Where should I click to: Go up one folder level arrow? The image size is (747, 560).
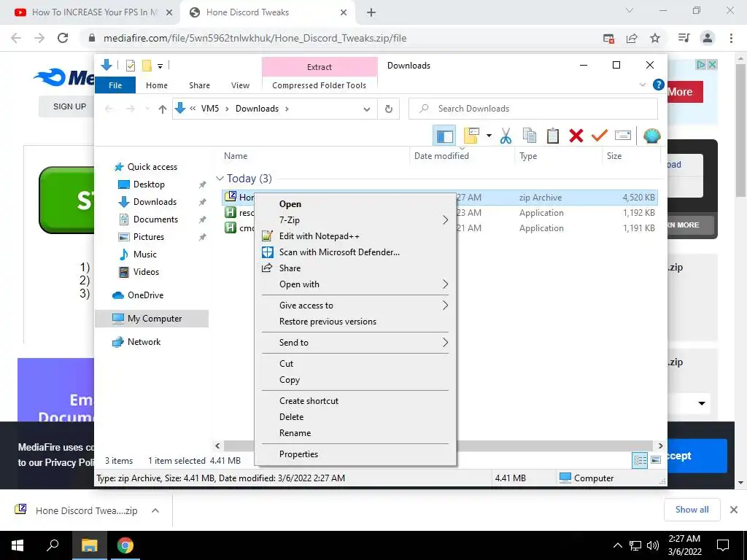tap(163, 109)
